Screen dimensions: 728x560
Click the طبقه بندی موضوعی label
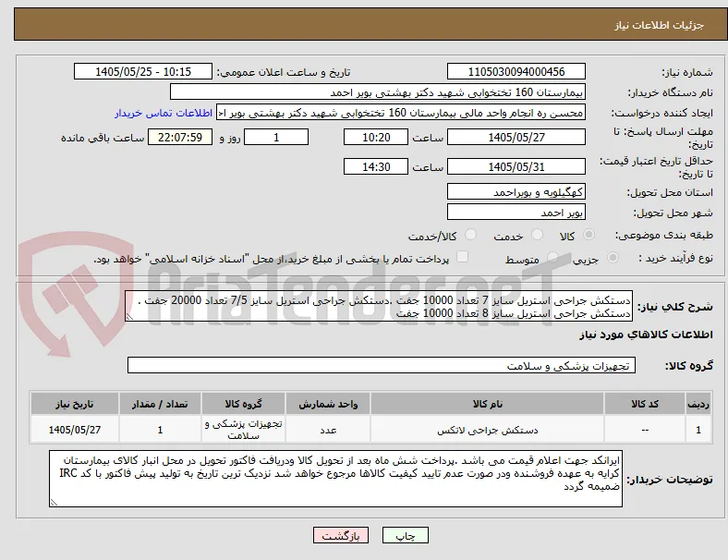coord(664,235)
